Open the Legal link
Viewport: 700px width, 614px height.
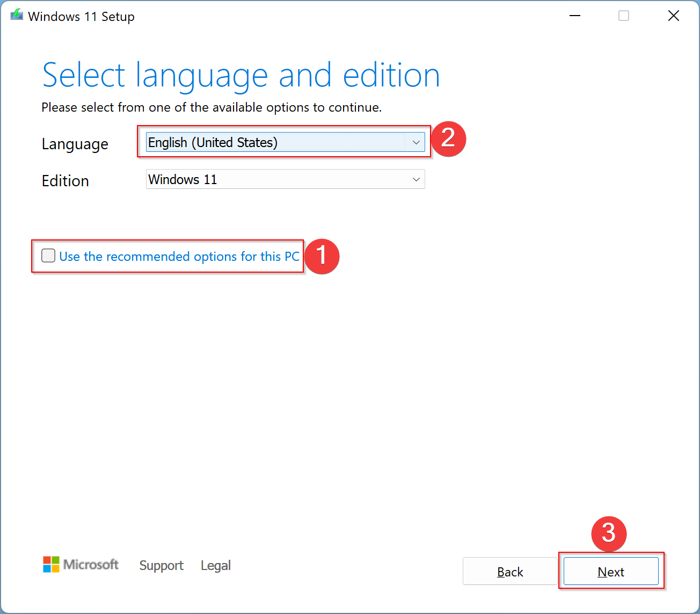(x=216, y=565)
